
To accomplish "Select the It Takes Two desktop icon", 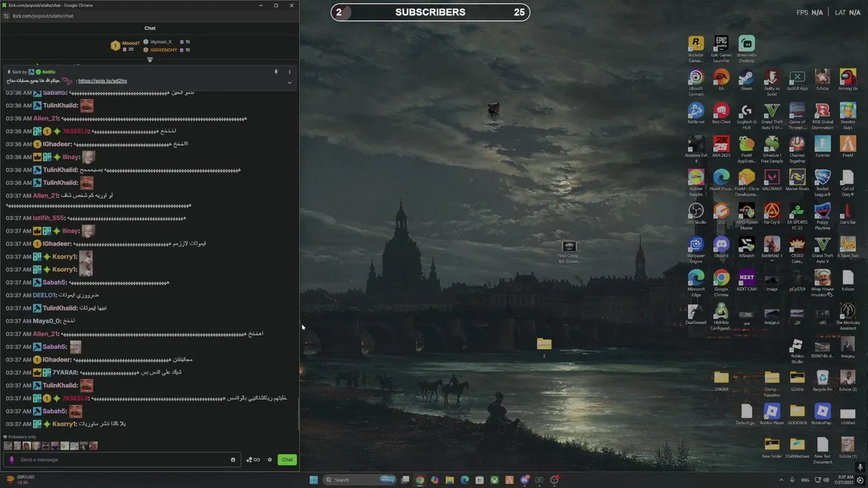I will pos(848,247).
